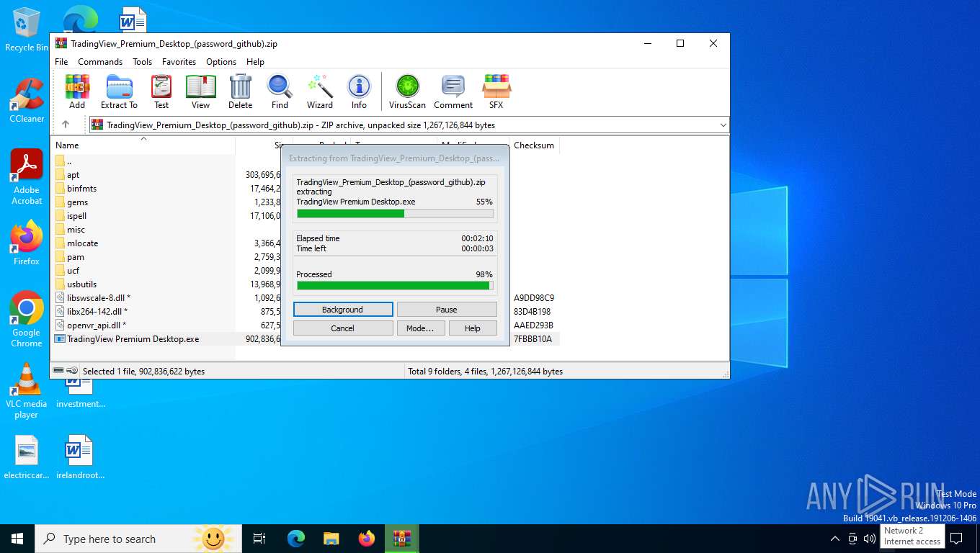Click the volume speaker tray icon
The height and width of the screenshot is (553, 980).
point(870,539)
